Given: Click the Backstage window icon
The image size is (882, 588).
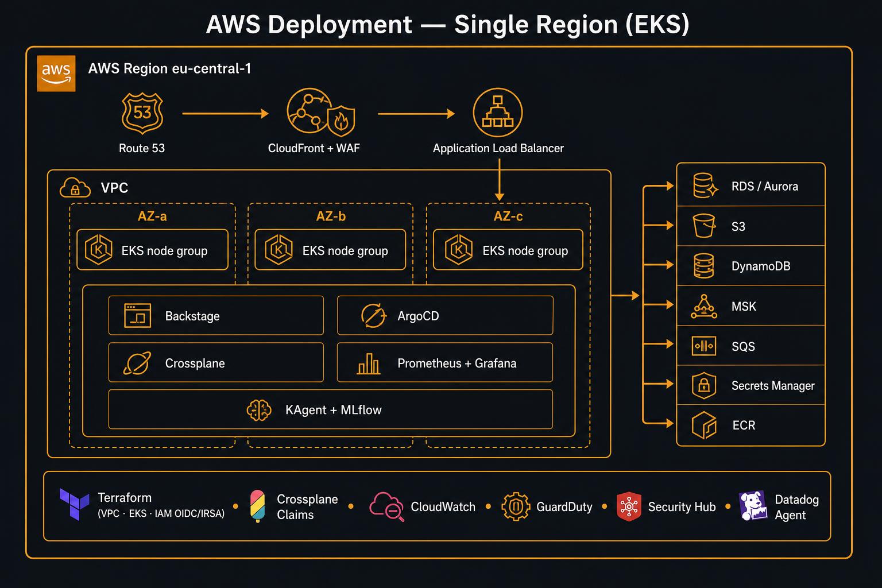Looking at the screenshot, I should (x=138, y=316).
